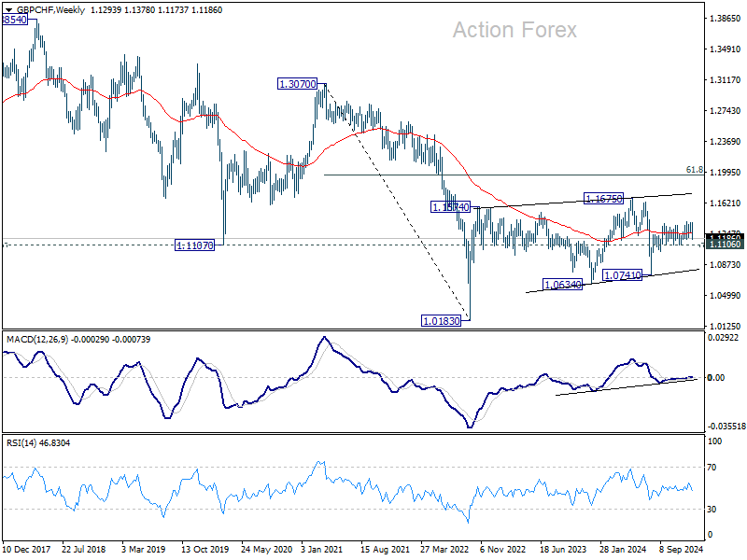747x560 pixels.
Task: Select the 61.8 Fibonacci level label
Action: [x=695, y=170]
